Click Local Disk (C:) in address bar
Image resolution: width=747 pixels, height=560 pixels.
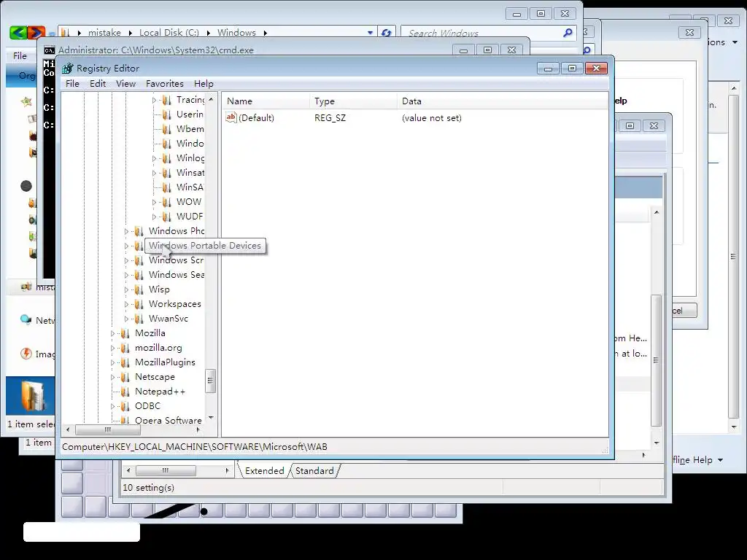click(x=169, y=33)
